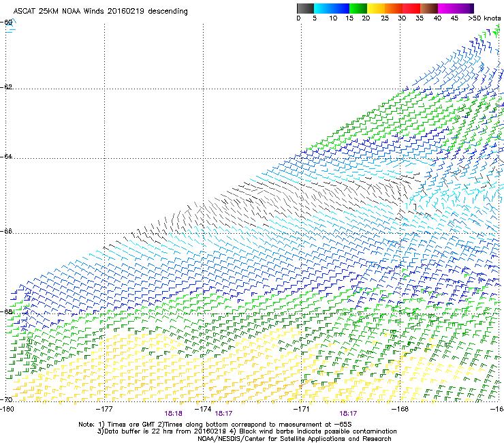Click the '-70' latitude axis label
504x443 pixels.
6,399
